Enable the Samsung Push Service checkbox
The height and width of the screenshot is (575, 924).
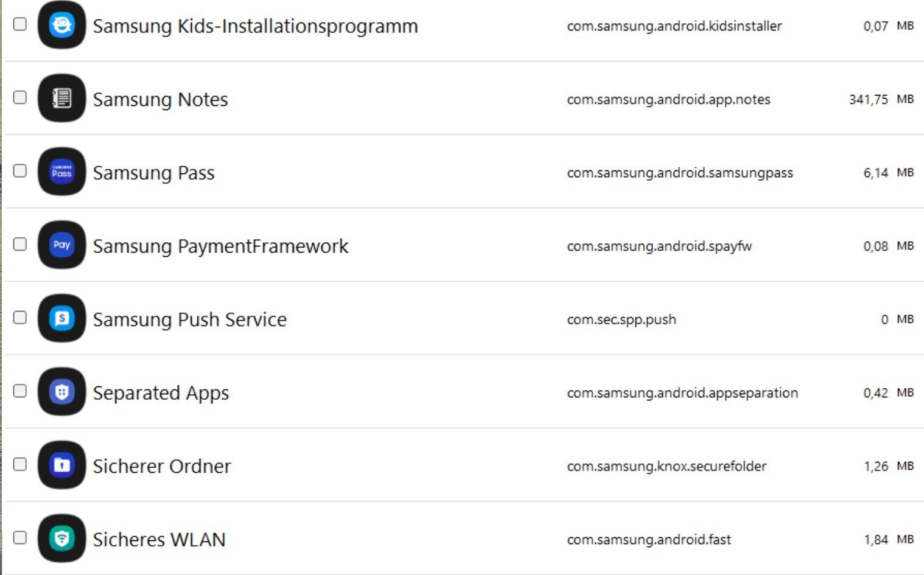tap(20, 317)
